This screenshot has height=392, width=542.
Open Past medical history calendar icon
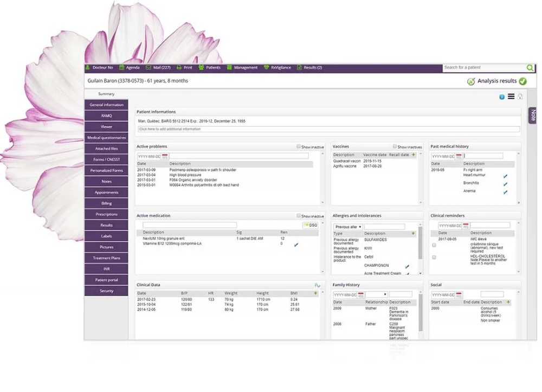(x=459, y=157)
